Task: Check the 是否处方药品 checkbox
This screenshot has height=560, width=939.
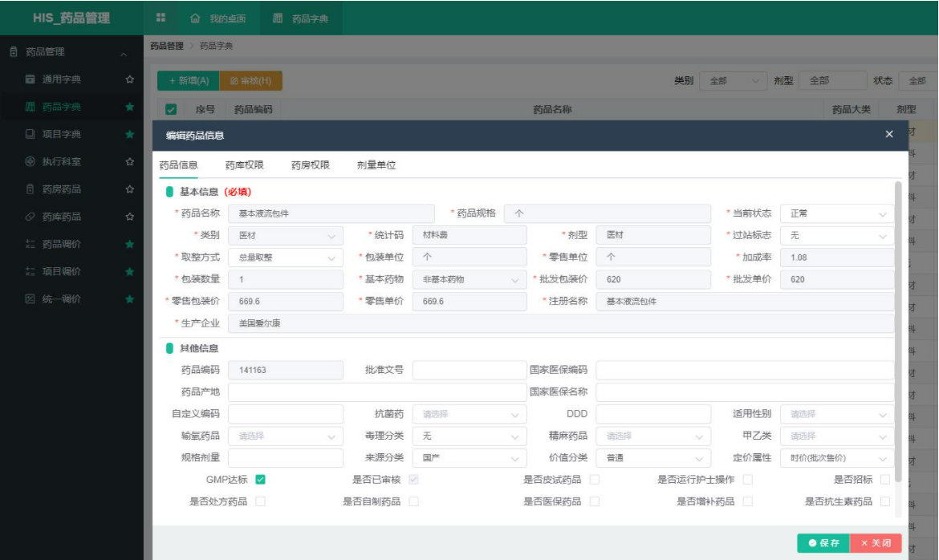Action: 261,501
